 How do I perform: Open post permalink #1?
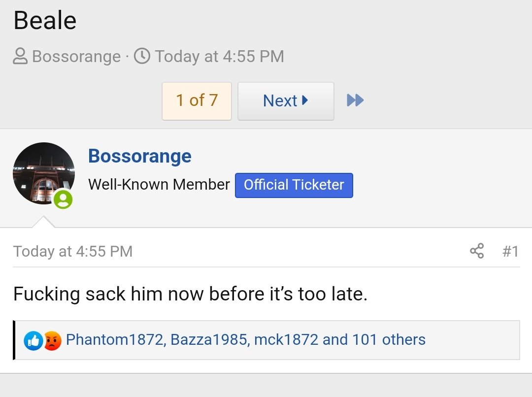[x=511, y=251]
